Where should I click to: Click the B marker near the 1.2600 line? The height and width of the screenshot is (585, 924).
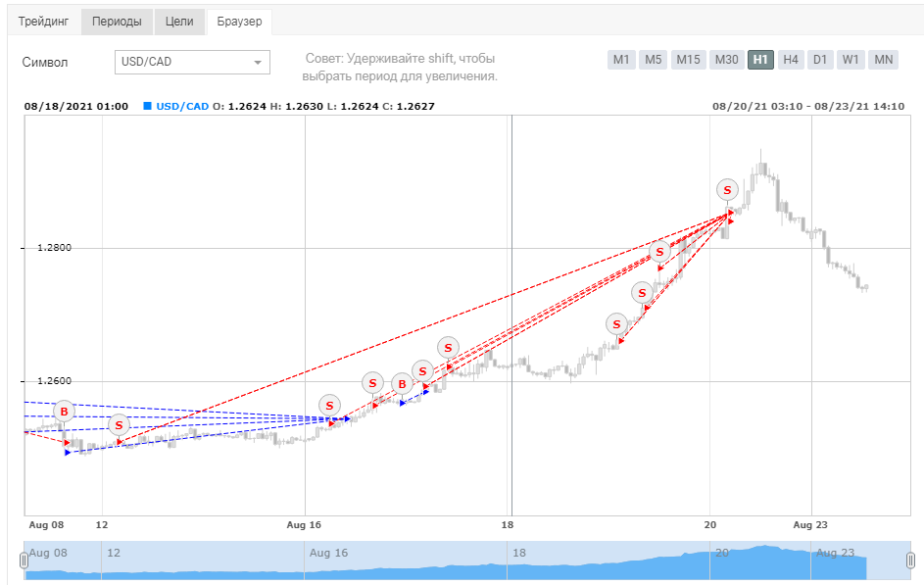[x=402, y=385]
